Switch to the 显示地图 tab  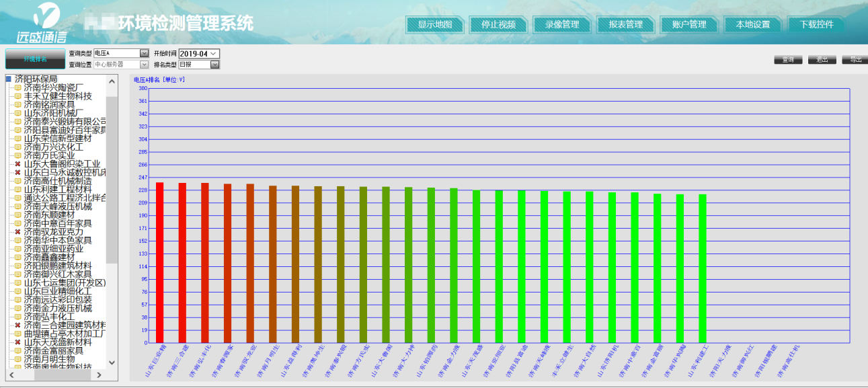click(x=434, y=24)
